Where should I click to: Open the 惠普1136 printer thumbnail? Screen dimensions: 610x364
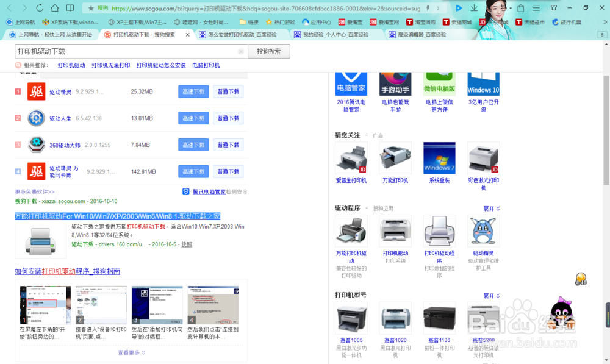(x=439, y=318)
